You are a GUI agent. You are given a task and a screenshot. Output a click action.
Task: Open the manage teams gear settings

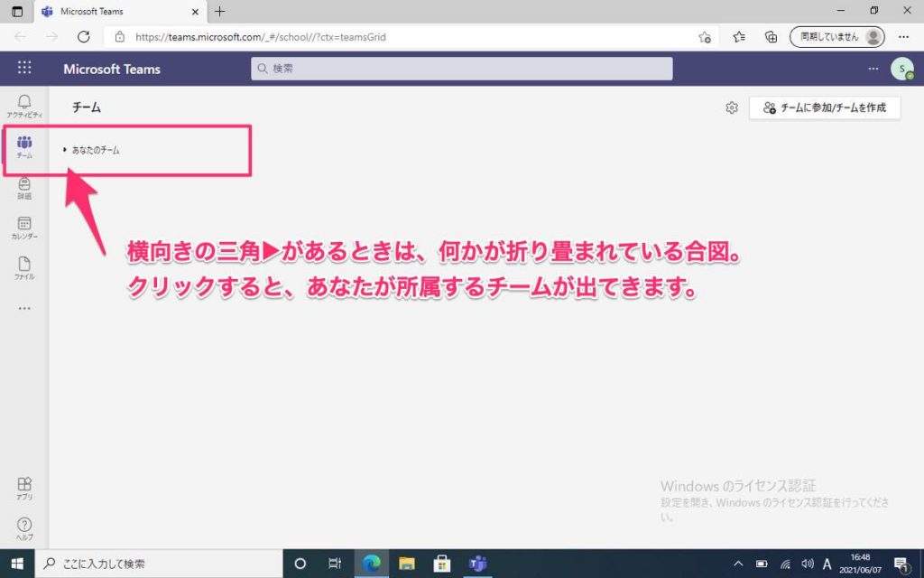coord(731,108)
